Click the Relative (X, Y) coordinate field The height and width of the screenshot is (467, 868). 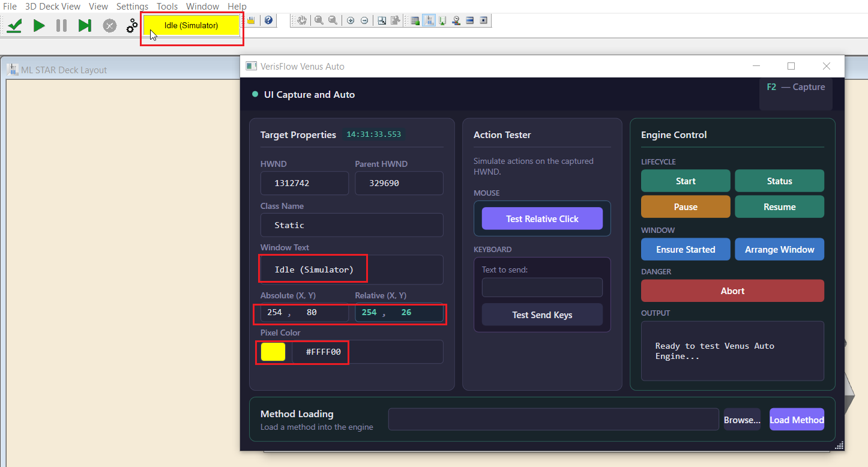tap(399, 312)
